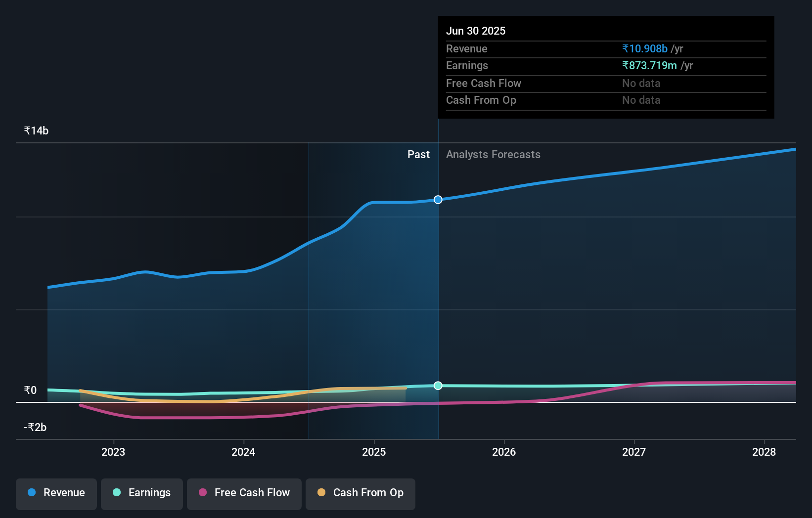
Task: Switch to the Past section of the chart
Action: (x=418, y=154)
